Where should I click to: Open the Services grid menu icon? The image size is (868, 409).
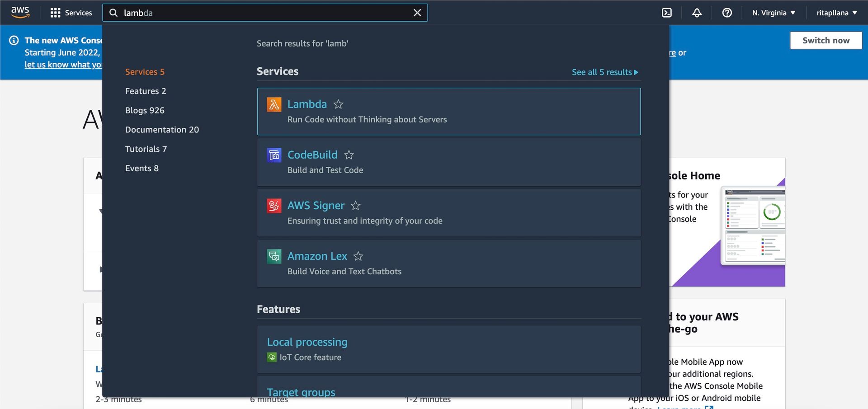55,13
